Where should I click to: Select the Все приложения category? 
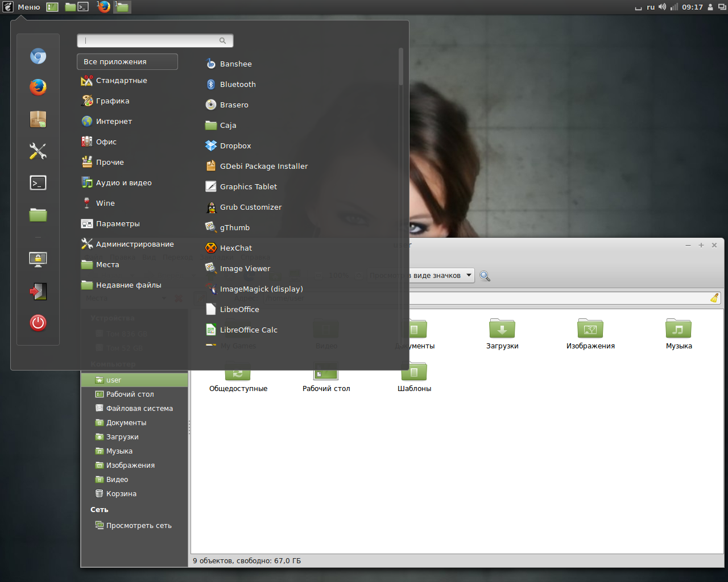127,61
